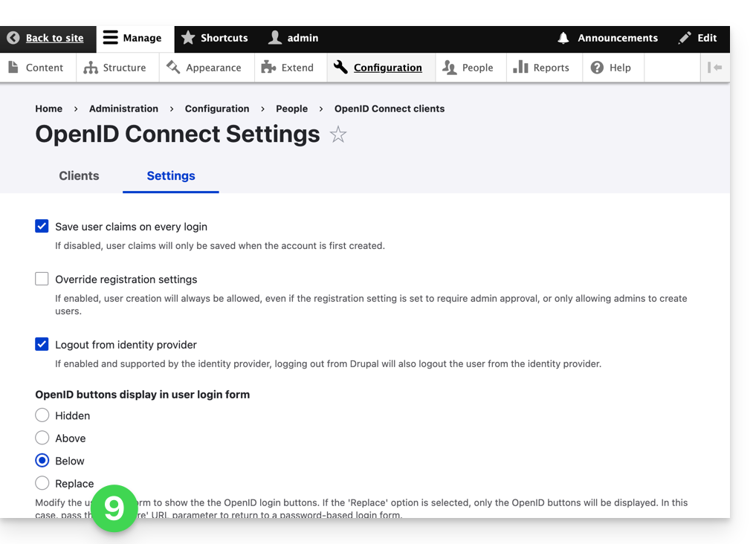The image size is (756, 544).
Task: Open the admin user menu
Action: click(x=293, y=39)
